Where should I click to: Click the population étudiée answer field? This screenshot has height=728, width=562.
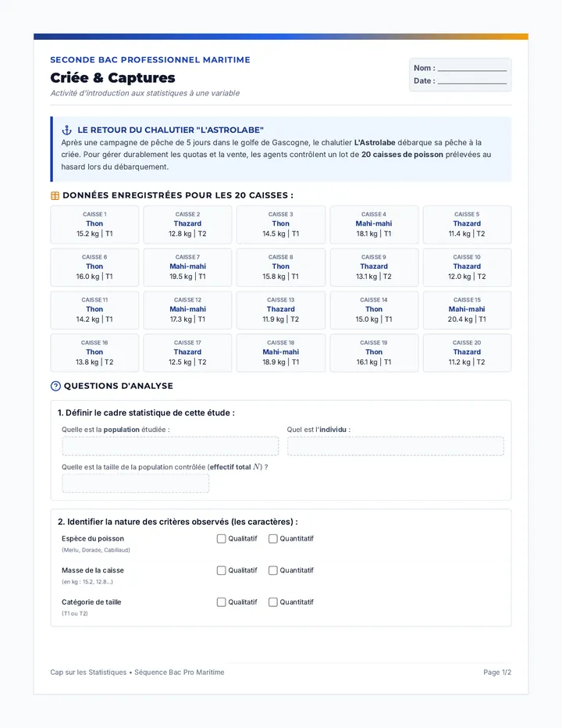tap(170, 446)
